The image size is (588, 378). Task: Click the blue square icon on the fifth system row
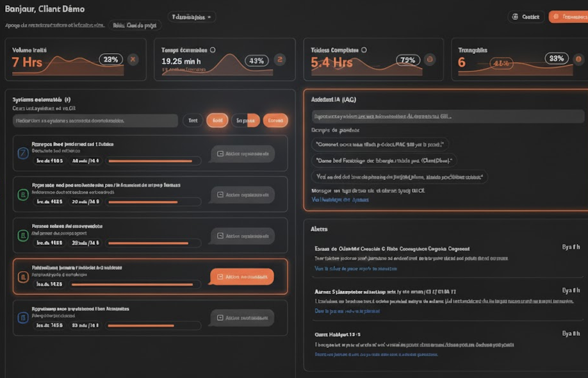pyautogui.click(x=22, y=317)
